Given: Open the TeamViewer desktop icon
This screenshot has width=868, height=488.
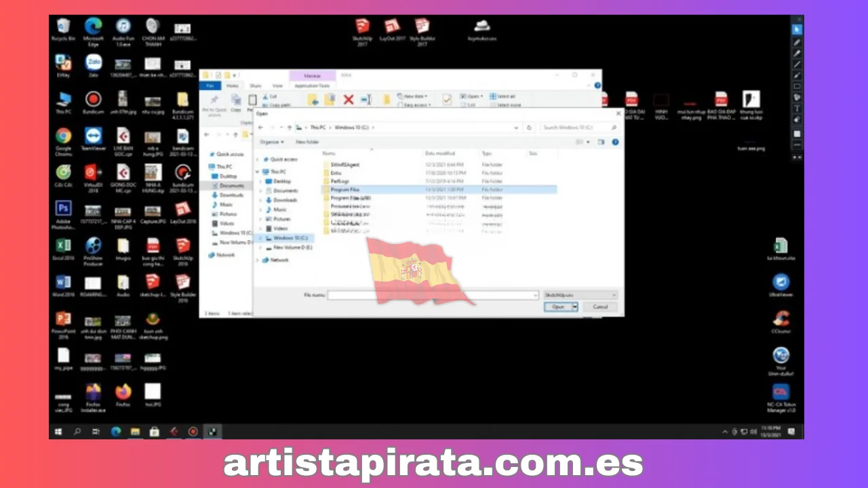Looking at the screenshot, I should (x=93, y=140).
